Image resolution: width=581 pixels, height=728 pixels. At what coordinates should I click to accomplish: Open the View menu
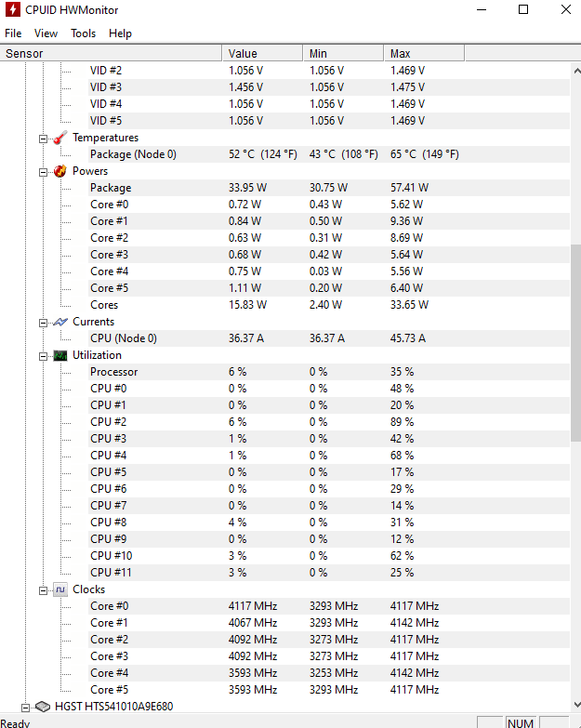(46, 33)
